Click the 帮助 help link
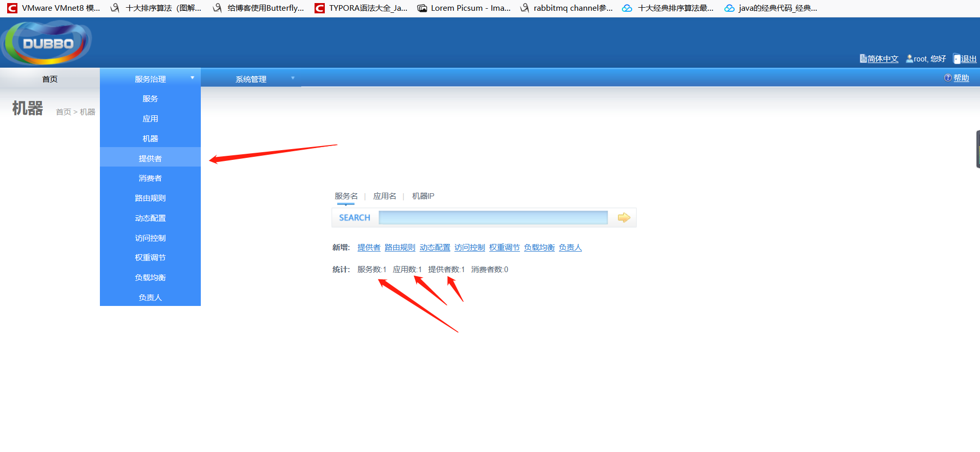Image resolution: width=980 pixels, height=452 pixels. tap(961, 78)
